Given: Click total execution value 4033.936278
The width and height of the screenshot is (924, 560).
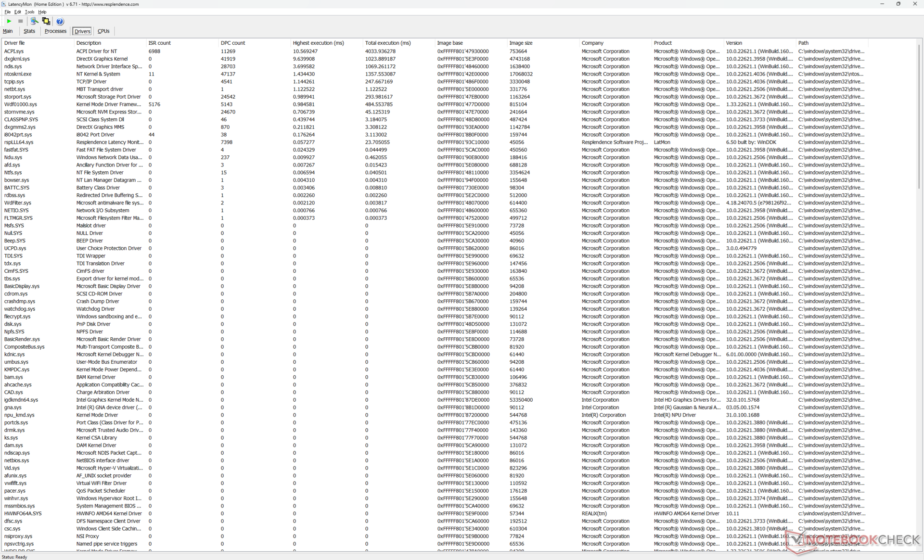Looking at the screenshot, I should pos(380,51).
